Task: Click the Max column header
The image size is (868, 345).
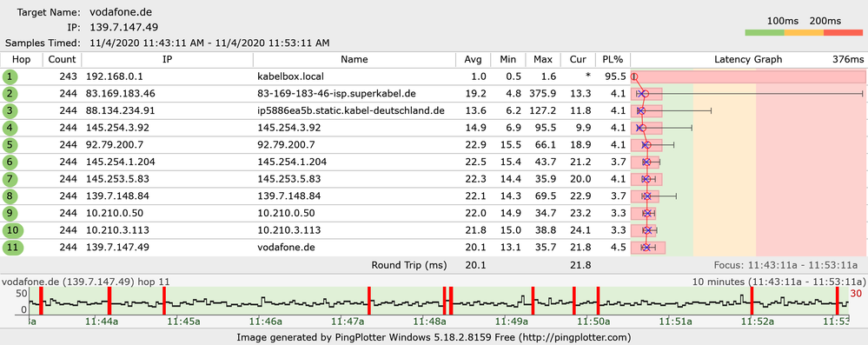Action: (x=543, y=60)
